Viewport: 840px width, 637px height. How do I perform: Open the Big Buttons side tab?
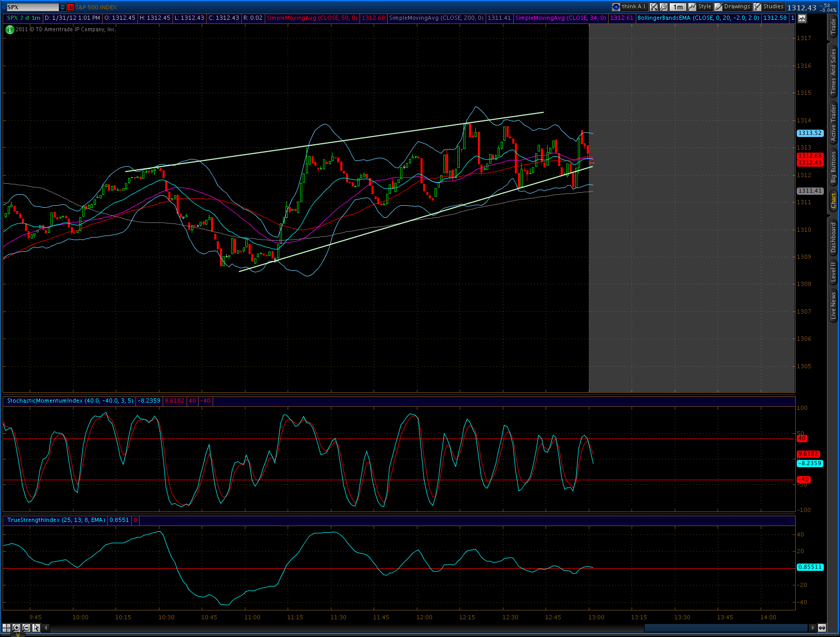[833, 167]
